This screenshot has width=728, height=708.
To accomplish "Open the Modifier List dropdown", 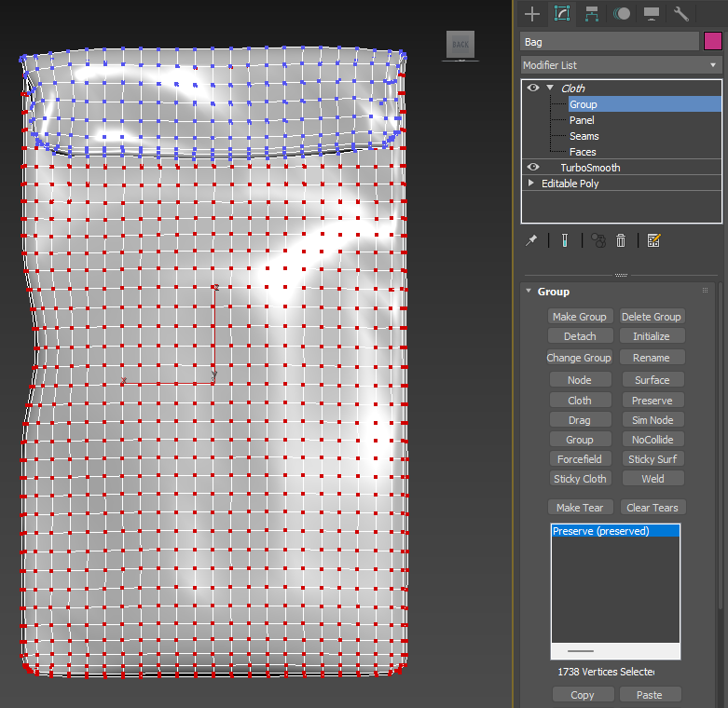I will click(621, 65).
